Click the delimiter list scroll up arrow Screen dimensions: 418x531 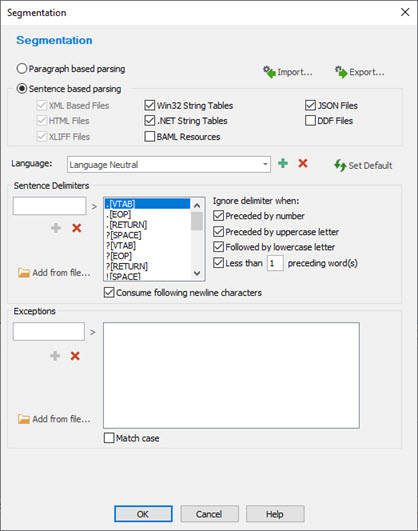coord(197,205)
